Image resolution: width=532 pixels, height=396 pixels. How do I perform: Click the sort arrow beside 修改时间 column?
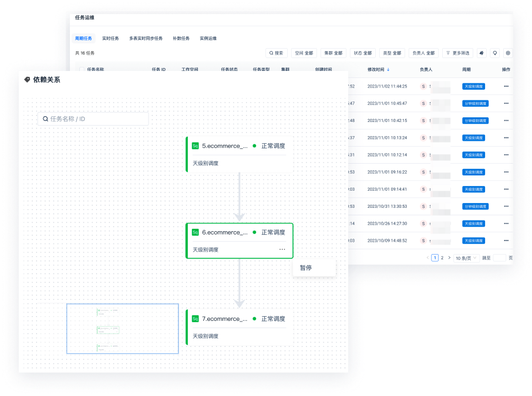pyautogui.click(x=388, y=69)
